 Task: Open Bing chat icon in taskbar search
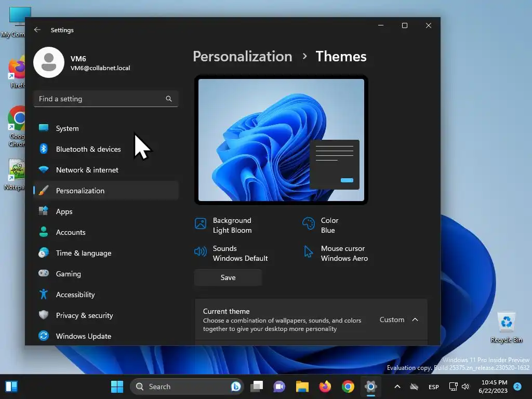tap(236, 387)
